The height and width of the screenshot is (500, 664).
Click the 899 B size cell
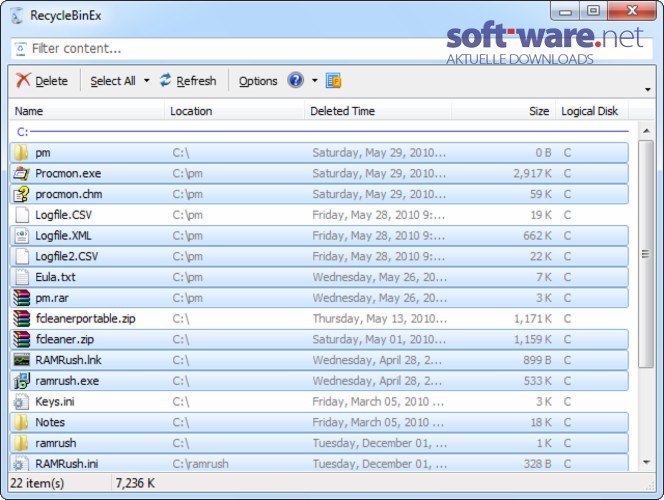click(x=537, y=360)
